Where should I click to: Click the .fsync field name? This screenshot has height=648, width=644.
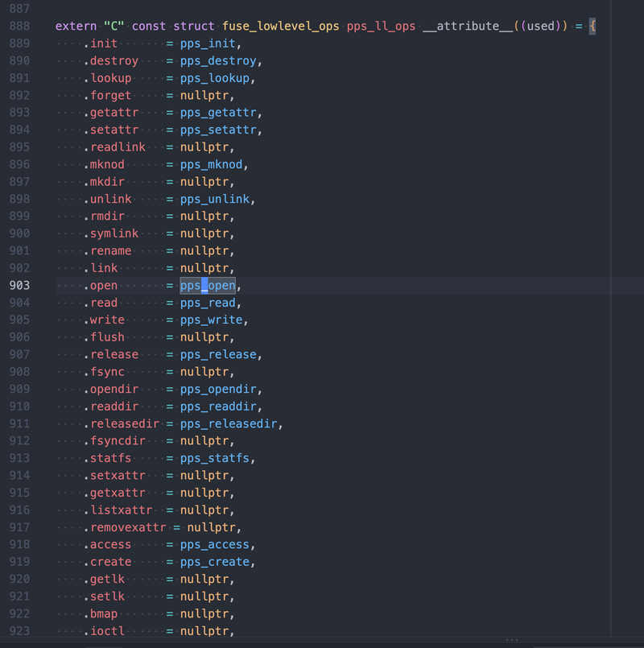coord(104,372)
